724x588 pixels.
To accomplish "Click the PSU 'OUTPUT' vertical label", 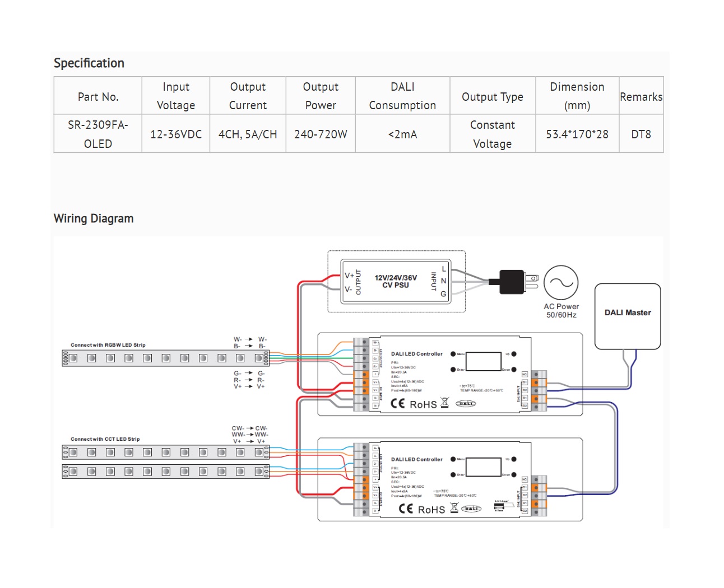I will coord(359,282).
